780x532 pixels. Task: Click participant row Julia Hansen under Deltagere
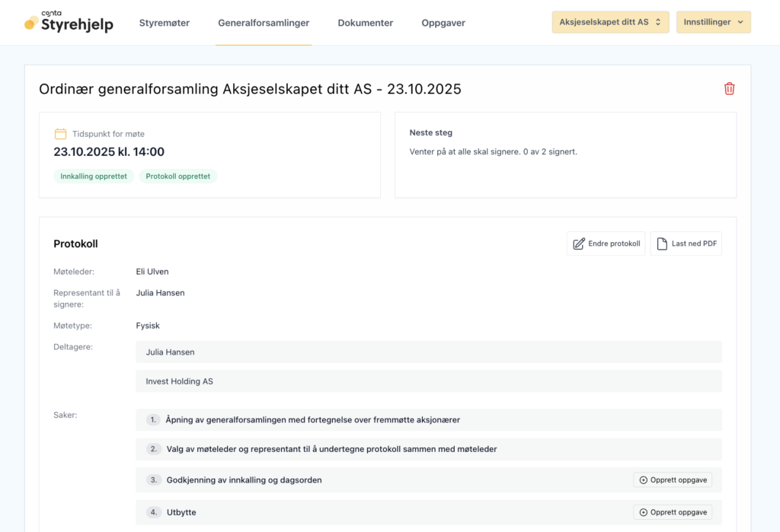428,352
